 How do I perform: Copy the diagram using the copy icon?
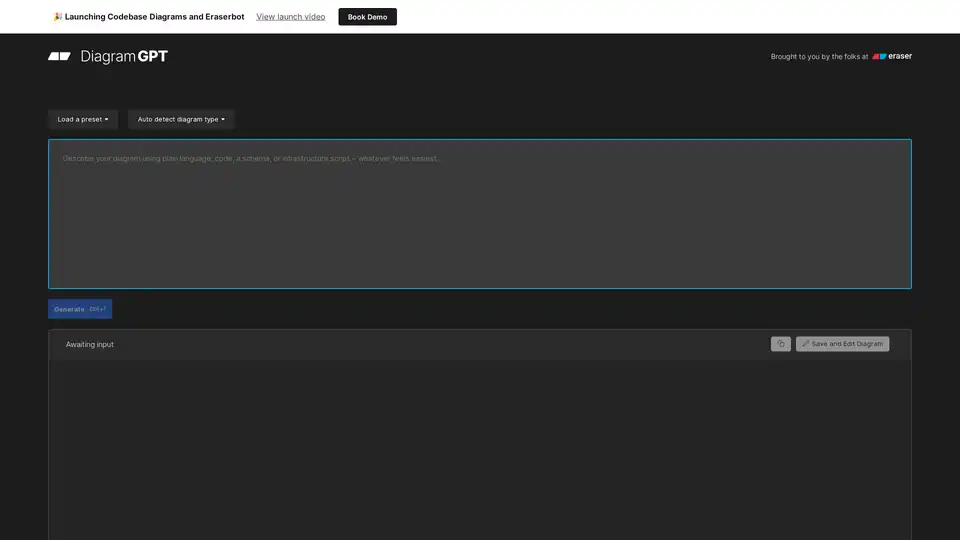coord(780,344)
